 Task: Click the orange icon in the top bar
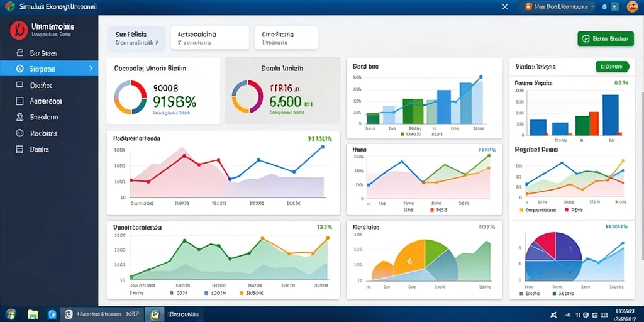coord(528,6)
